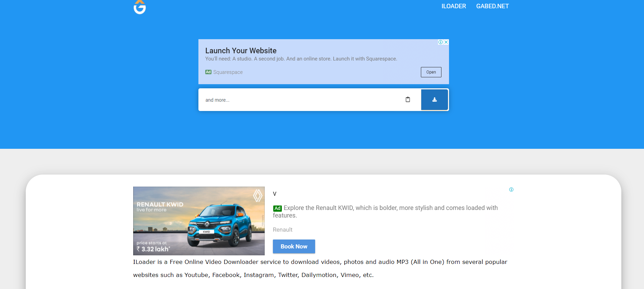Click the Renault diamond logo on image
This screenshot has height=289, width=644.
pyautogui.click(x=257, y=196)
